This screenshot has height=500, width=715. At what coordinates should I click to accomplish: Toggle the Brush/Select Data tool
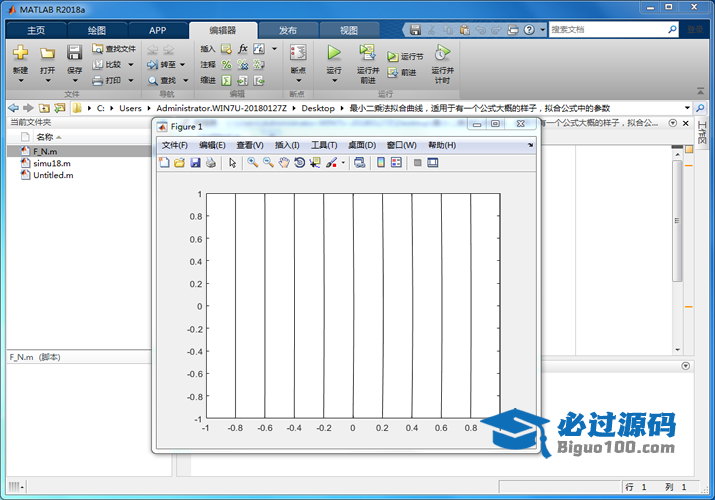click(331, 162)
